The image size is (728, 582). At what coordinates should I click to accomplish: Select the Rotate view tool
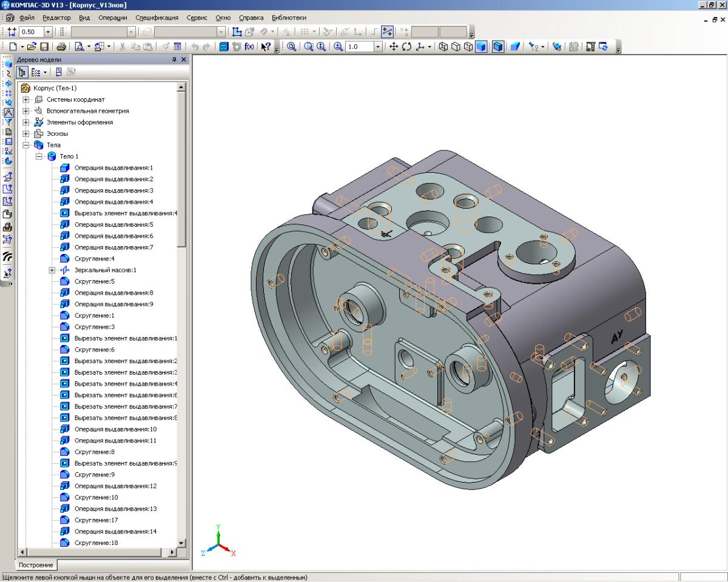tap(406, 46)
